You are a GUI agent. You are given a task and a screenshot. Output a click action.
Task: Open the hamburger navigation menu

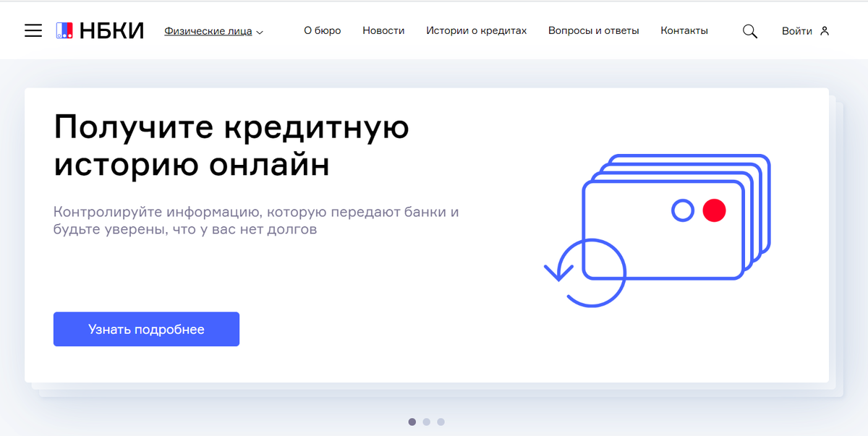pyautogui.click(x=33, y=30)
